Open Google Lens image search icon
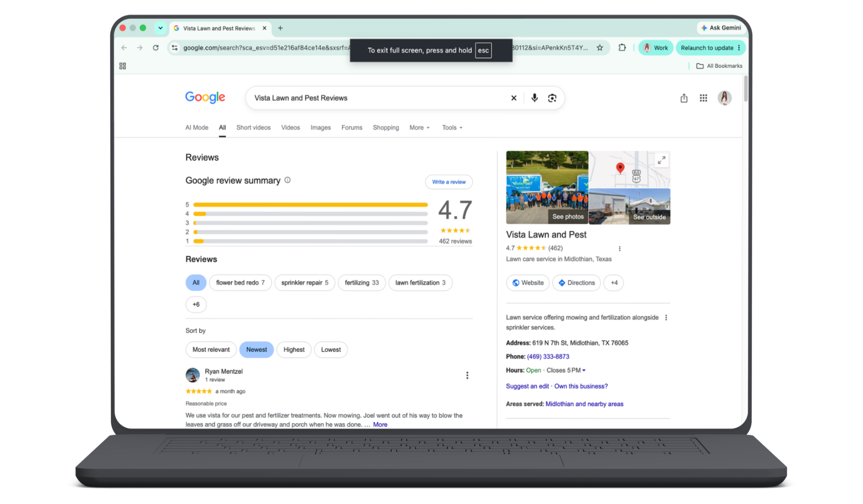 pyautogui.click(x=552, y=98)
